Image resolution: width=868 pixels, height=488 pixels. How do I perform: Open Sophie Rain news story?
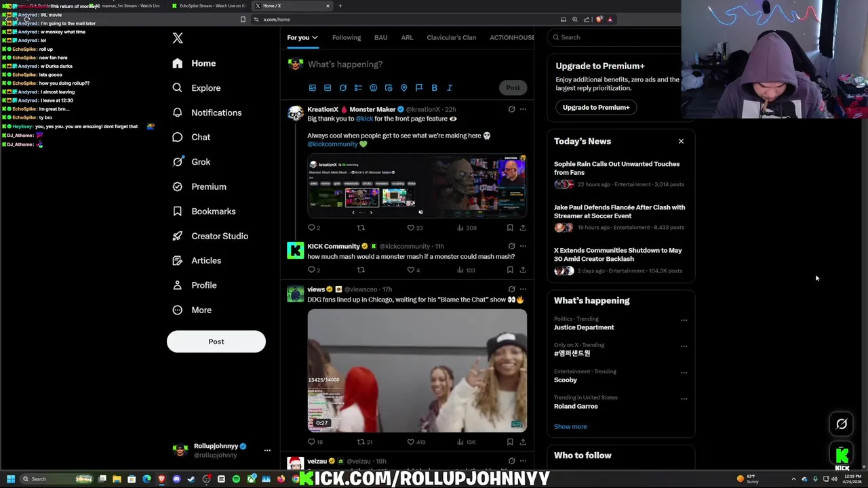[620, 174]
